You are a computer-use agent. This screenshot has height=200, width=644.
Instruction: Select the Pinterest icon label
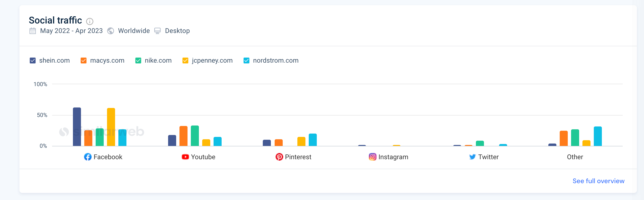[279, 157]
